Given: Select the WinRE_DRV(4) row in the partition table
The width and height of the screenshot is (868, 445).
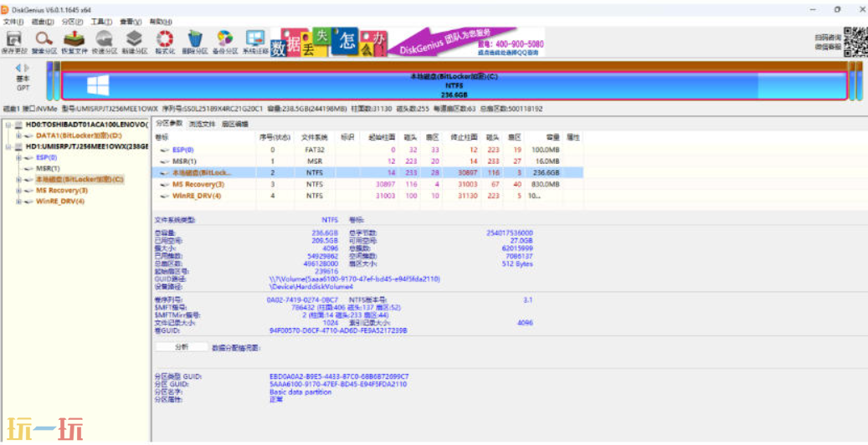Looking at the screenshot, I should (367, 196).
